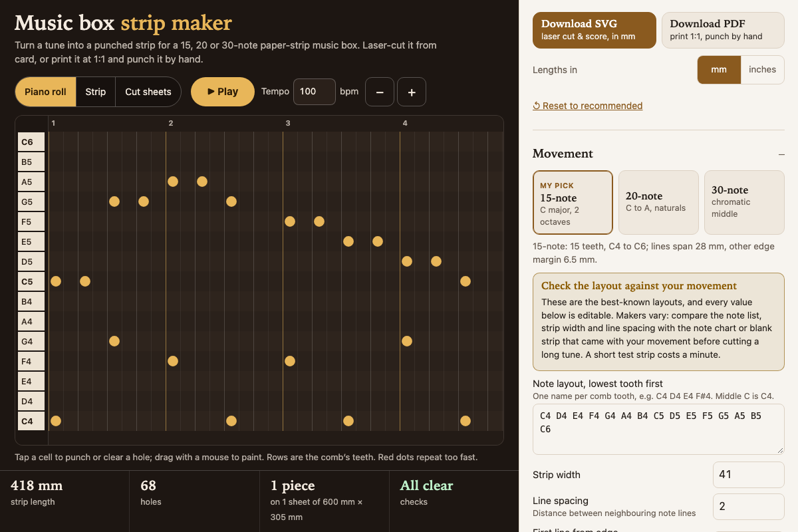Select the B4 piano key row label
The image size is (798, 532).
pos(31,301)
